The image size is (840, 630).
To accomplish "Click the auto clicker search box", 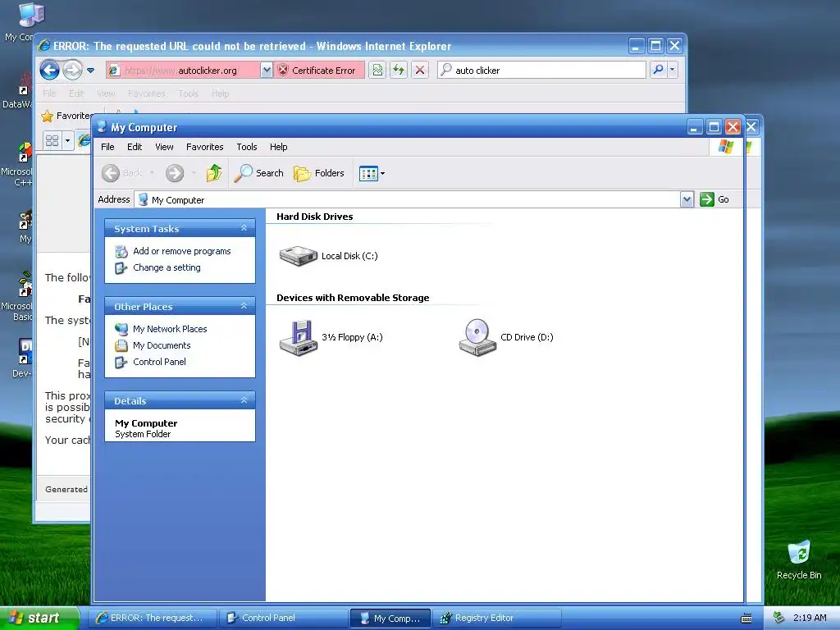I will pyautogui.click(x=541, y=71).
